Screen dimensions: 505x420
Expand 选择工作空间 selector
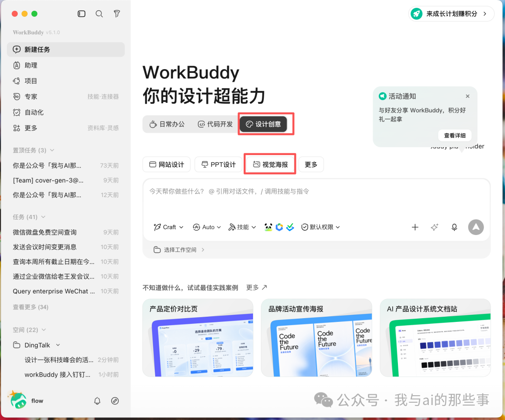coord(179,250)
